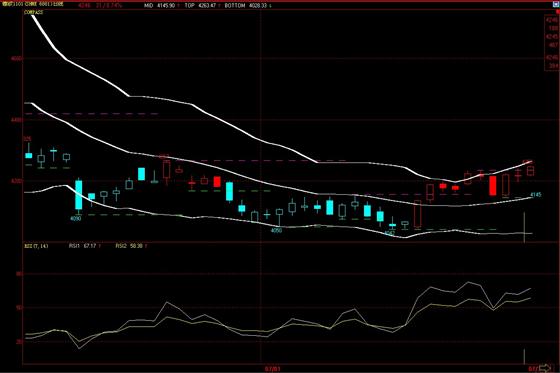Click the RSI line peak near the right end
This screenshot has width=560, height=373.
[x=469, y=282]
